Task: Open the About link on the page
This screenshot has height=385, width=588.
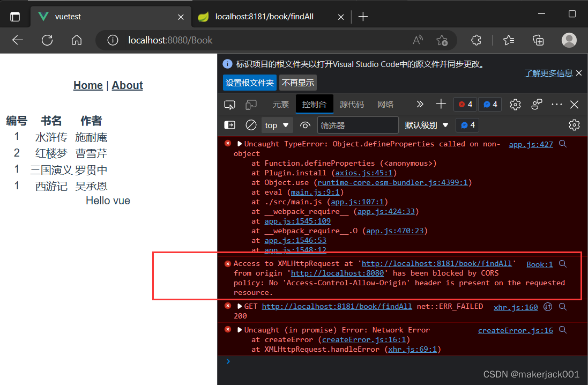Action: point(127,85)
